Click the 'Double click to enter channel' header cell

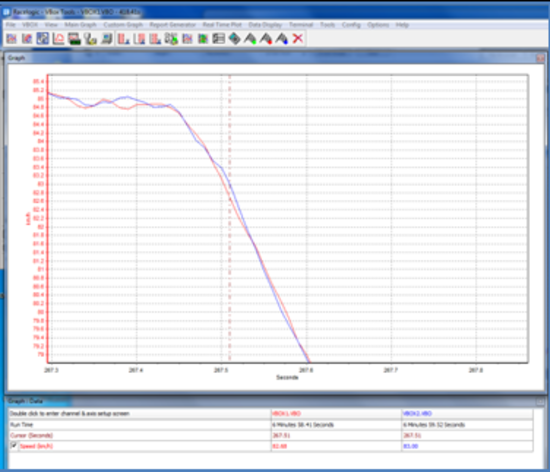(x=140, y=413)
